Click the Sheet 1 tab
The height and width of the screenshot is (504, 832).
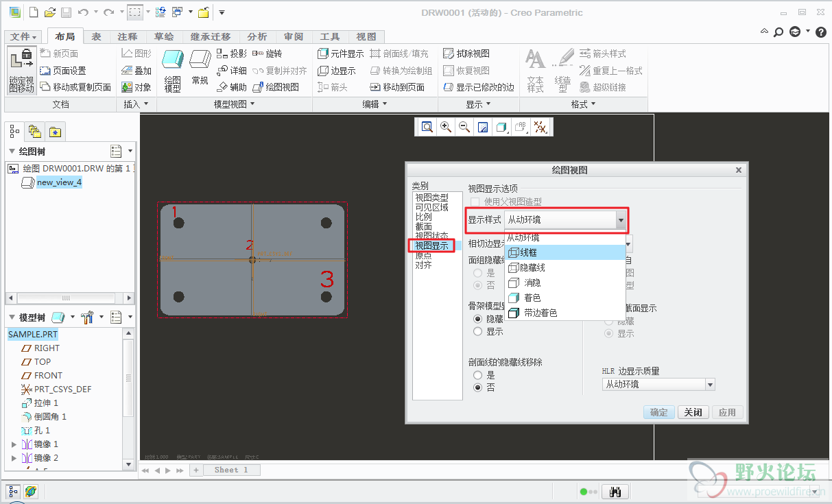pyautogui.click(x=231, y=470)
